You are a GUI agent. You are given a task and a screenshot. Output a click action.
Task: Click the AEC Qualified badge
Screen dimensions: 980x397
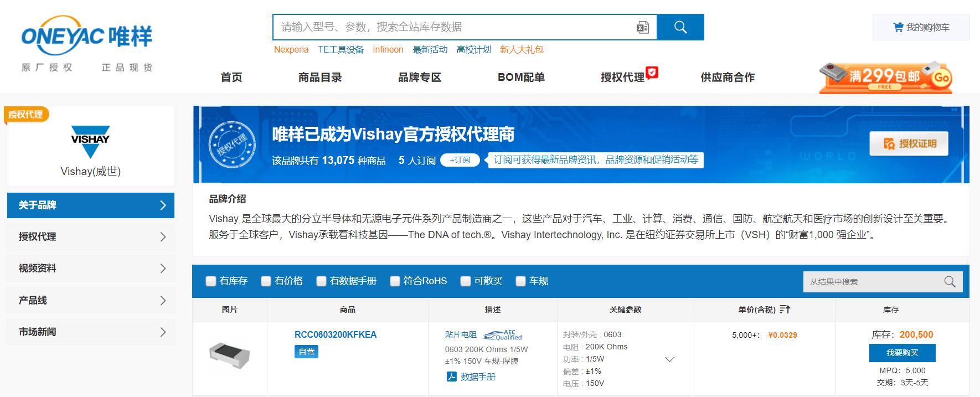pos(502,335)
